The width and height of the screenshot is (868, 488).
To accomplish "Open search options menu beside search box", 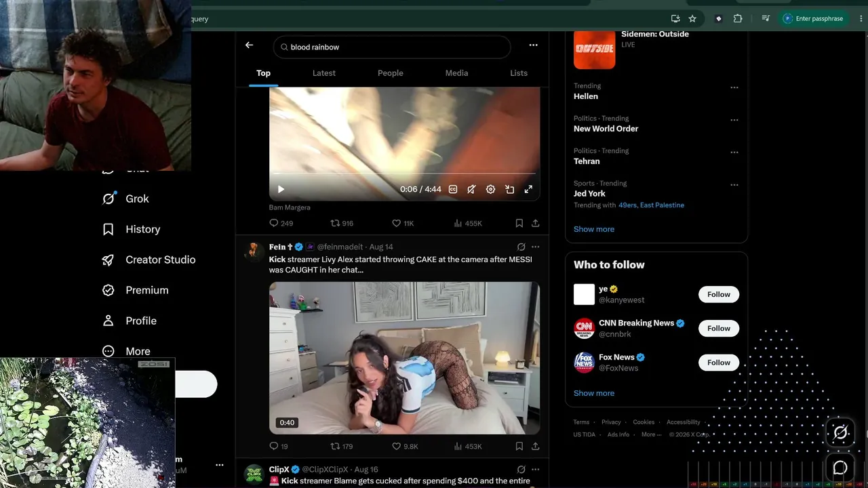I will 533,45.
